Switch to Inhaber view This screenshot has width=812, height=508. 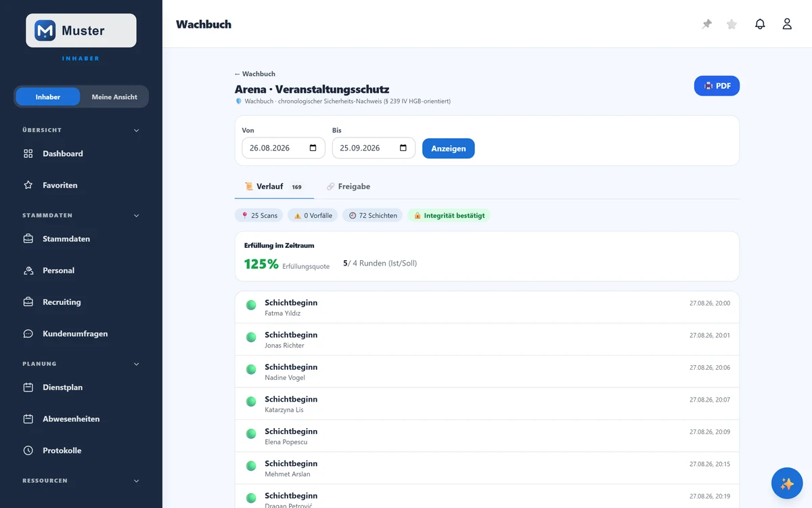[x=48, y=97]
